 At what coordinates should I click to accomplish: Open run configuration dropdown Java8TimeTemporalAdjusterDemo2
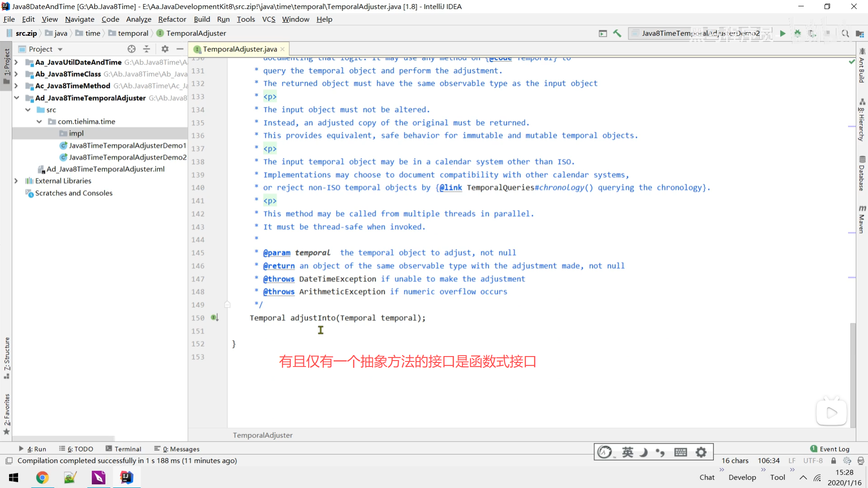point(700,33)
